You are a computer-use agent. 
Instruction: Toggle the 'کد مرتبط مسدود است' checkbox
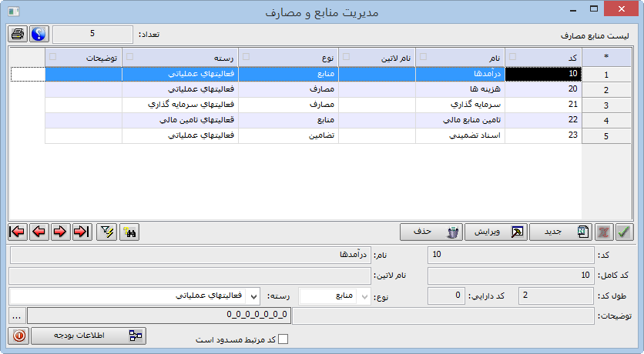point(283,339)
